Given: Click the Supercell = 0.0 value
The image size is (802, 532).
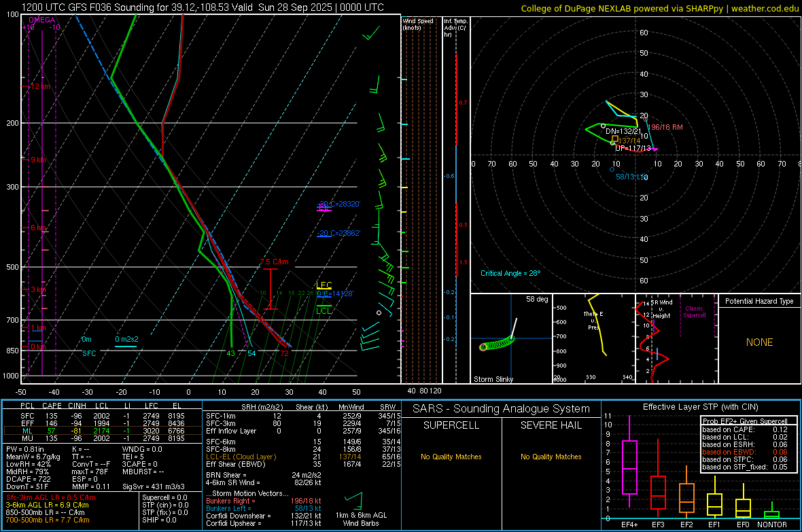Looking at the screenshot, I should (x=164, y=497).
